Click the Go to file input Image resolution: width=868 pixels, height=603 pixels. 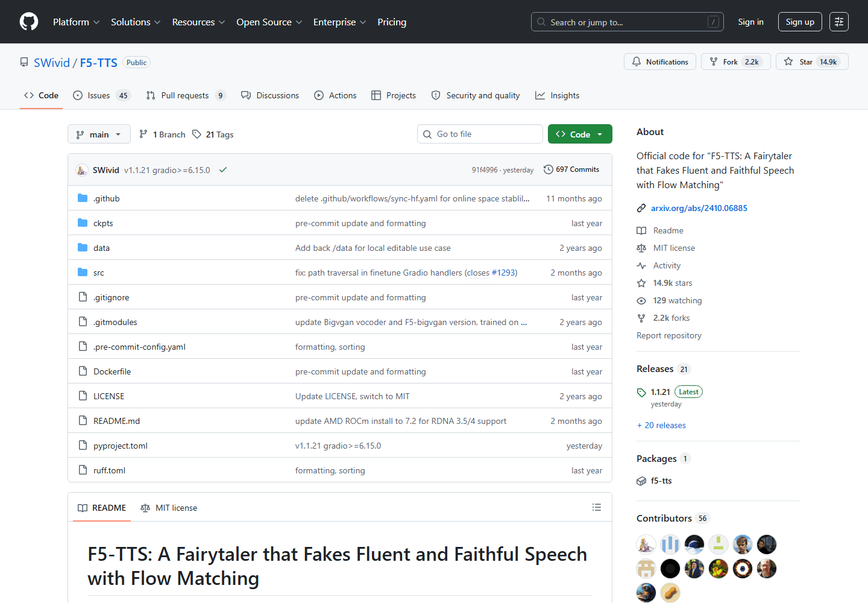[480, 134]
